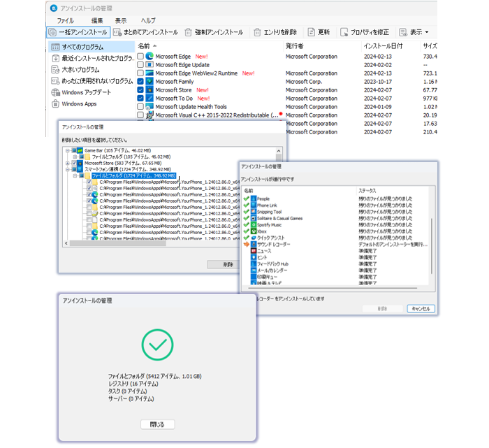Check the Microsoft Edge Update checkbox

point(140,64)
